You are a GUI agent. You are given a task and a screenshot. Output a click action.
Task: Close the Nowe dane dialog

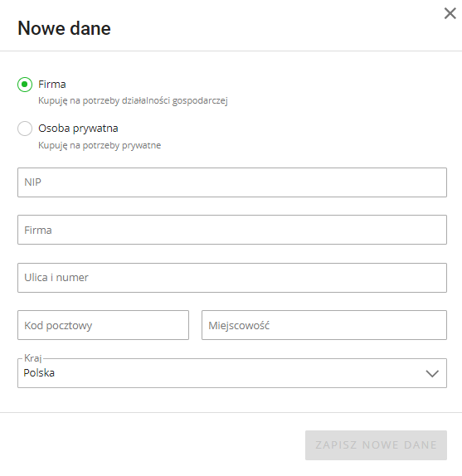pyautogui.click(x=450, y=13)
